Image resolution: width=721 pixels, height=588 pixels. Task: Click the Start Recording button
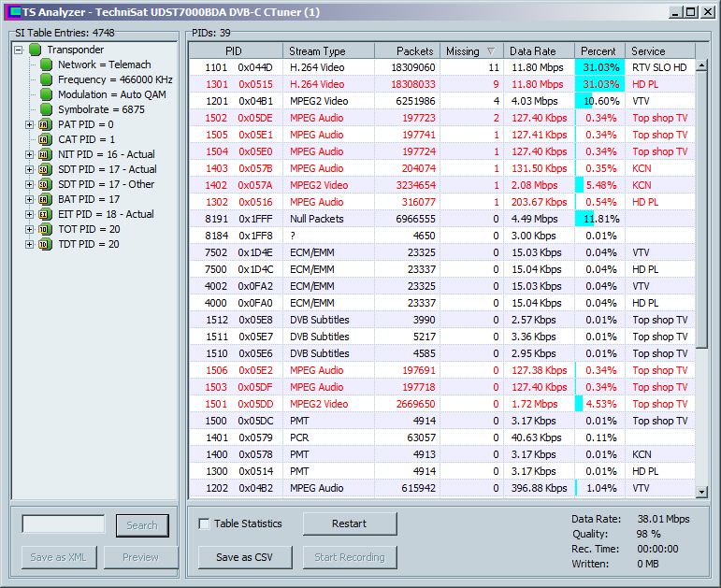pos(350,557)
